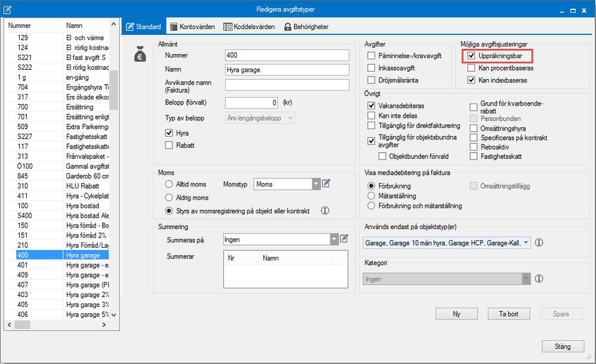This screenshot has width=596, height=364.
Task: Click the Ny button
Action: click(x=457, y=314)
